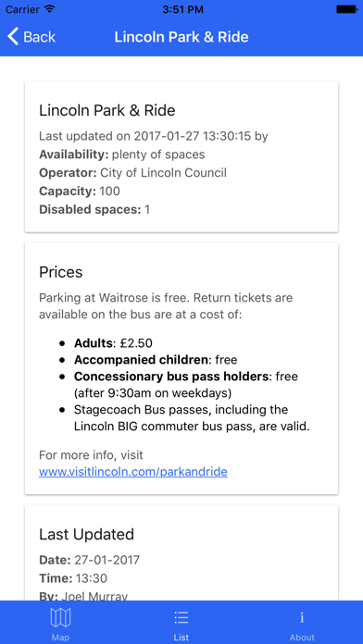Tap the Lincoln Park & Ride navigation title
This screenshot has height=644, width=363.
tap(181, 37)
